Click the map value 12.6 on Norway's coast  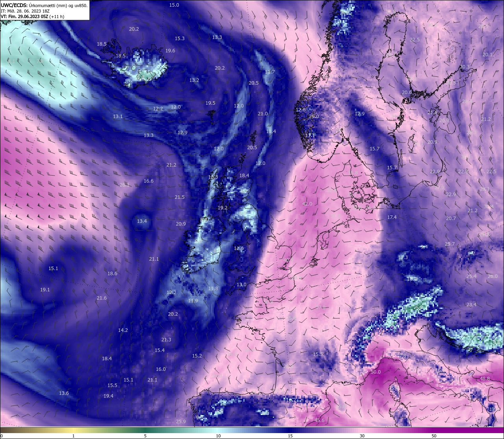(300, 110)
